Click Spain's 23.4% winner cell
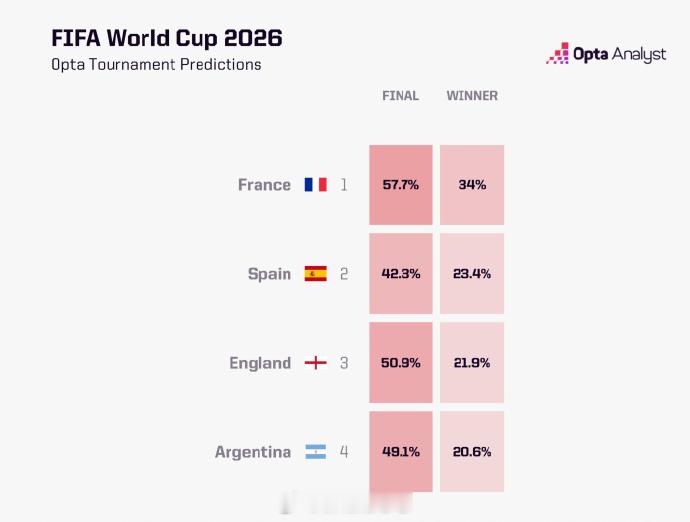The image size is (690, 522). click(472, 274)
